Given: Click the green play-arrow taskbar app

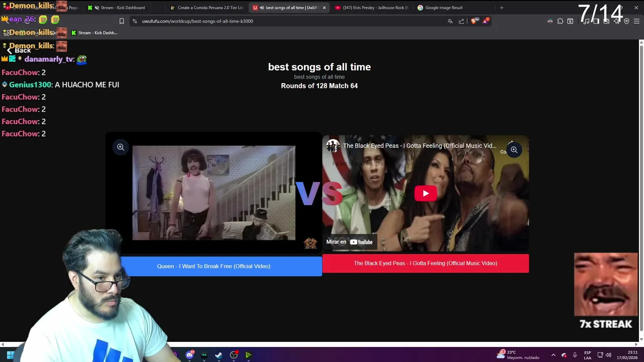Looking at the screenshot, I should (x=248, y=355).
